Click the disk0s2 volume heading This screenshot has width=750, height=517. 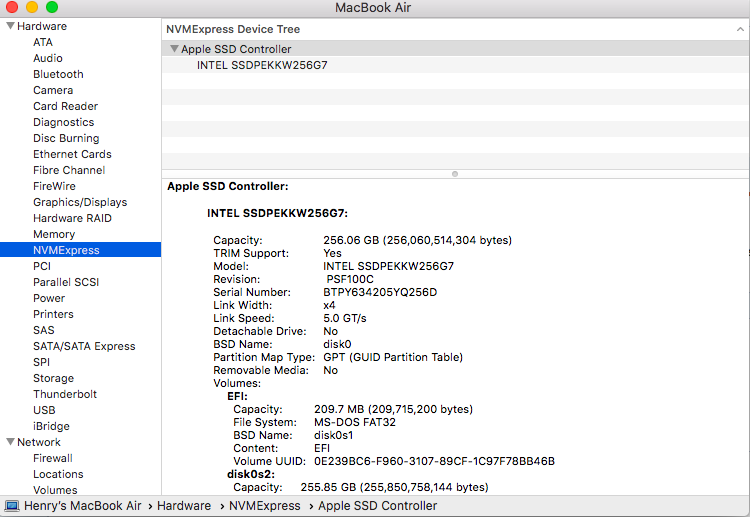pos(251,474)
